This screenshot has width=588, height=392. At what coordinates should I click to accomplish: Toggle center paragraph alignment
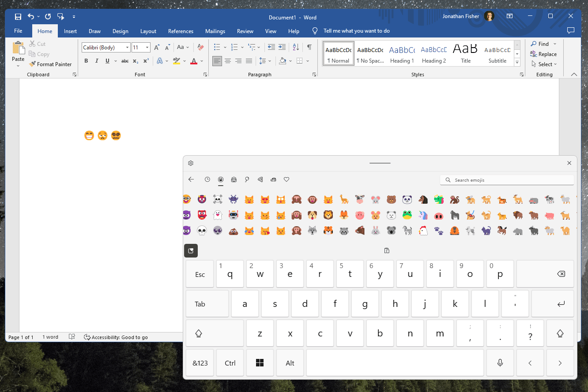pyautogui.click(x=228, y=61)
